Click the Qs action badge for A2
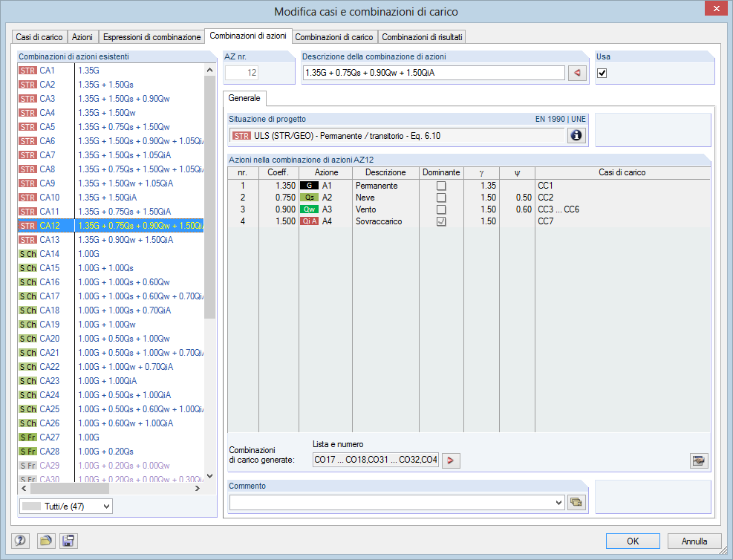 tap(309, 198)
